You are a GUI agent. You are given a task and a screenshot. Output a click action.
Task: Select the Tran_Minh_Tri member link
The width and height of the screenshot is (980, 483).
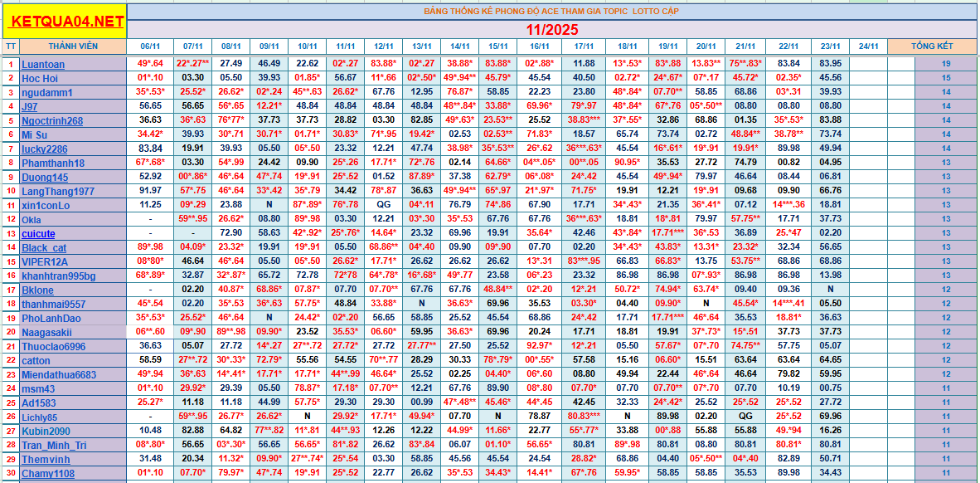[x=54, y=445]
